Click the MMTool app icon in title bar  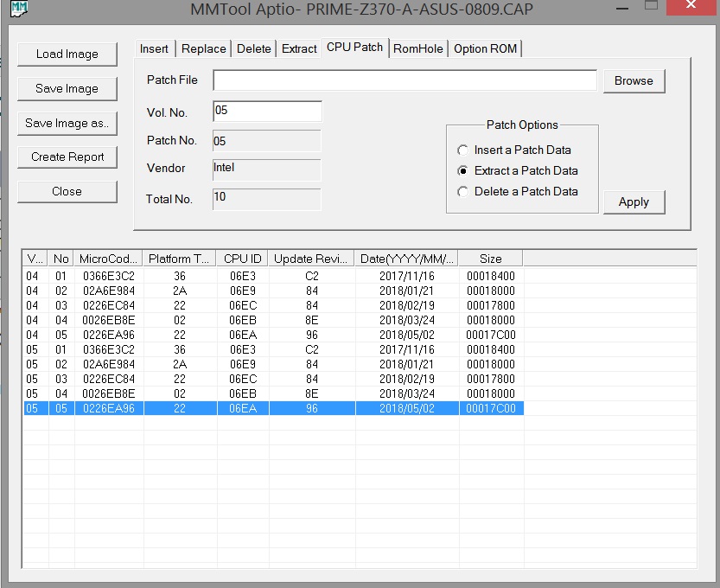(x=19, y=8)
